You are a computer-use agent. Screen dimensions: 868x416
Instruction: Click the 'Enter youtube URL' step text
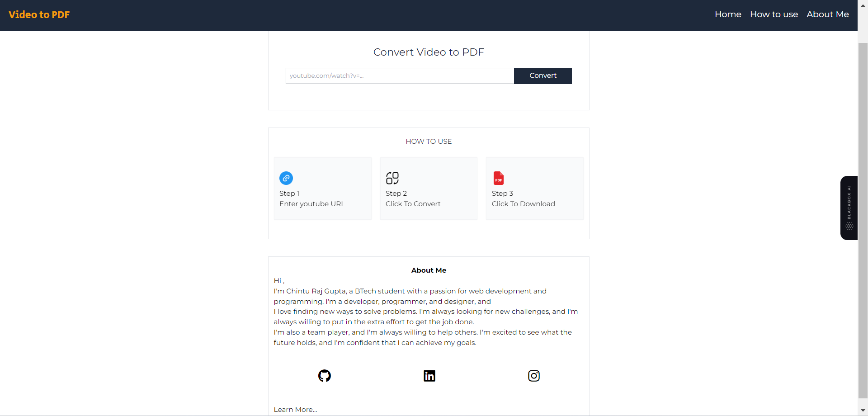point(312,204)
